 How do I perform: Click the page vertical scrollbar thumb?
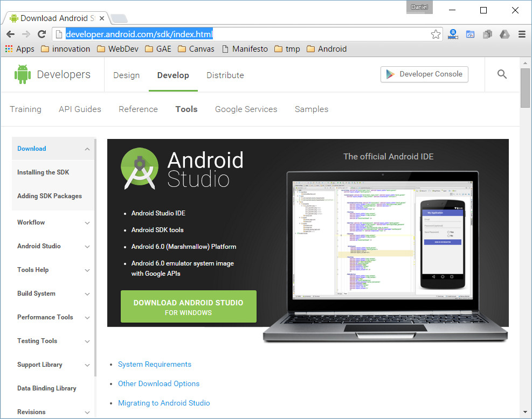[525, 88]
